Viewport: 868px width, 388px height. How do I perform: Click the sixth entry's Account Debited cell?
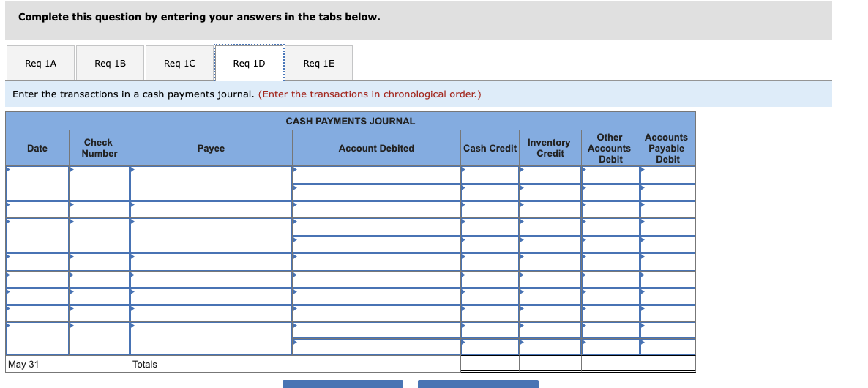tap(376, 296)
